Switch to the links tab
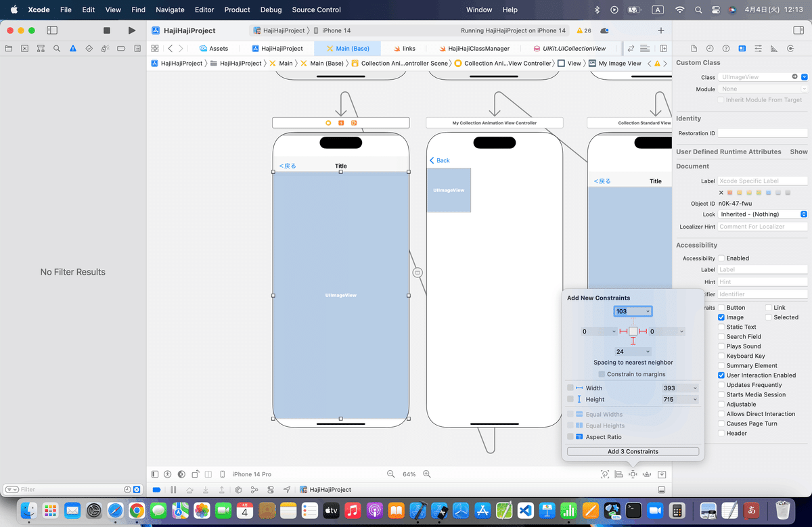 click(405, 49)
